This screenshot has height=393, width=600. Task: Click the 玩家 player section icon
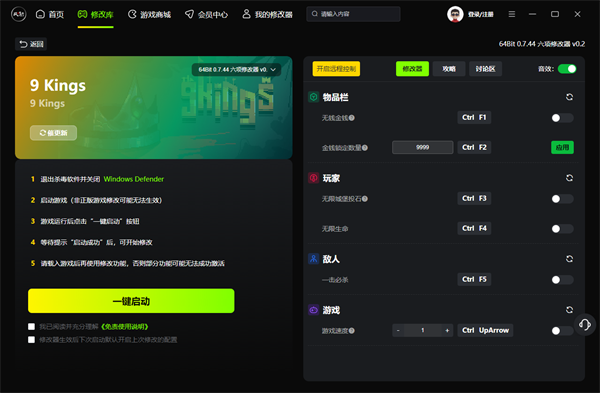pyautogui.click(x=313, y=178)
